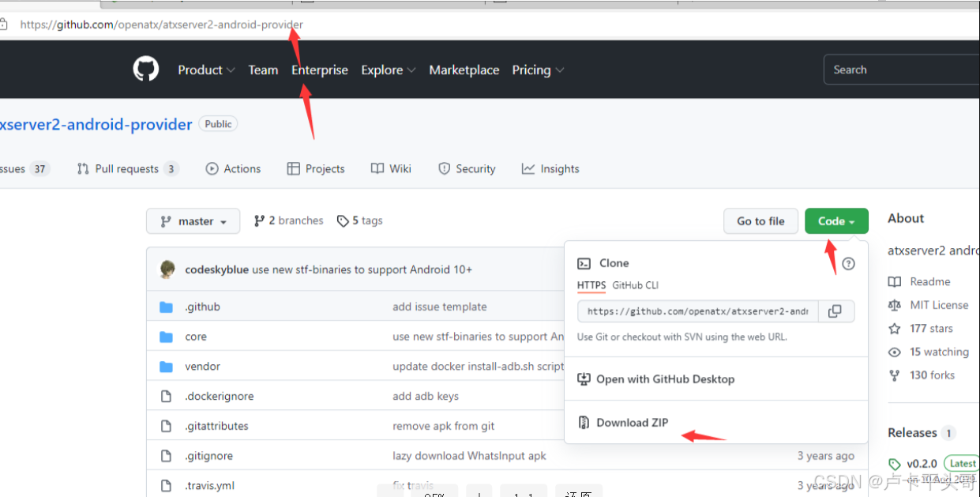Expand the Pricing navigation dropdown
980x497 pixels.
tap(538, 70)
